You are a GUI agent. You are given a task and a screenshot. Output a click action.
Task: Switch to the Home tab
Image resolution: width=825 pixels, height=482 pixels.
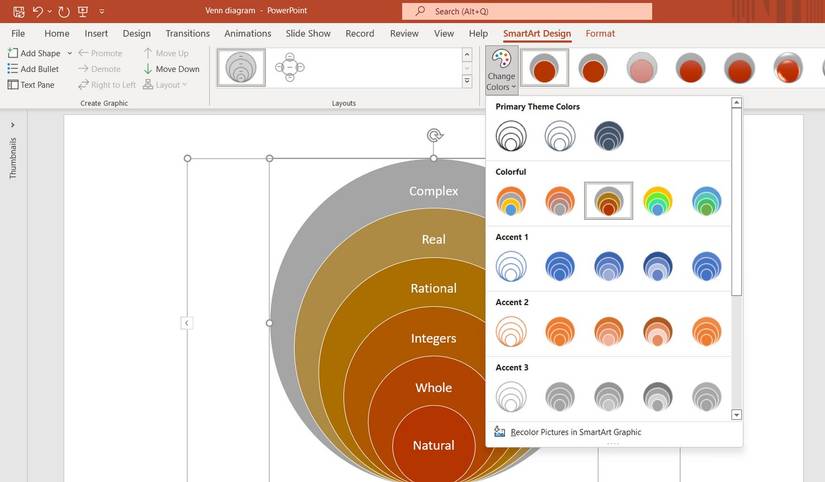point(57,33)
